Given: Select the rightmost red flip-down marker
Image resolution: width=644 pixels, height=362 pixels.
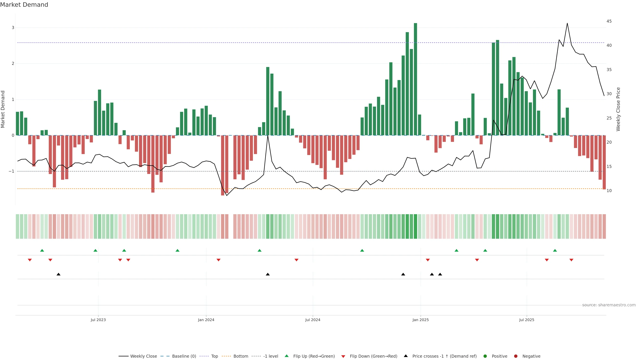Looking at the screenshot, I should point(571,260).
